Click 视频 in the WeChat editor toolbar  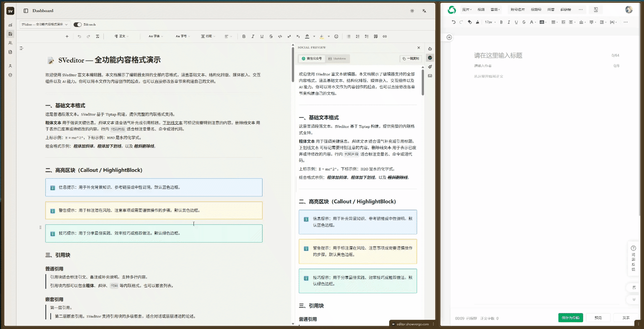tap(481, 10)
